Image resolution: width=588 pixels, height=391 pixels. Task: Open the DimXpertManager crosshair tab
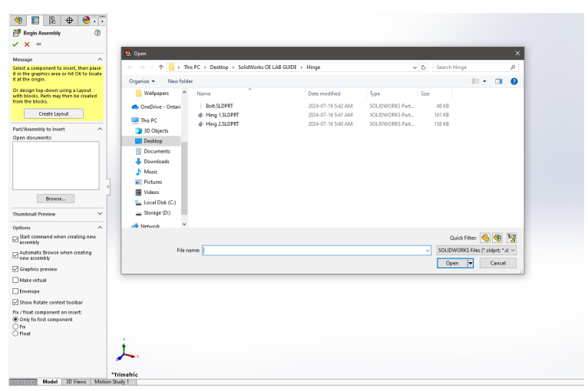(x=69, y=20)
